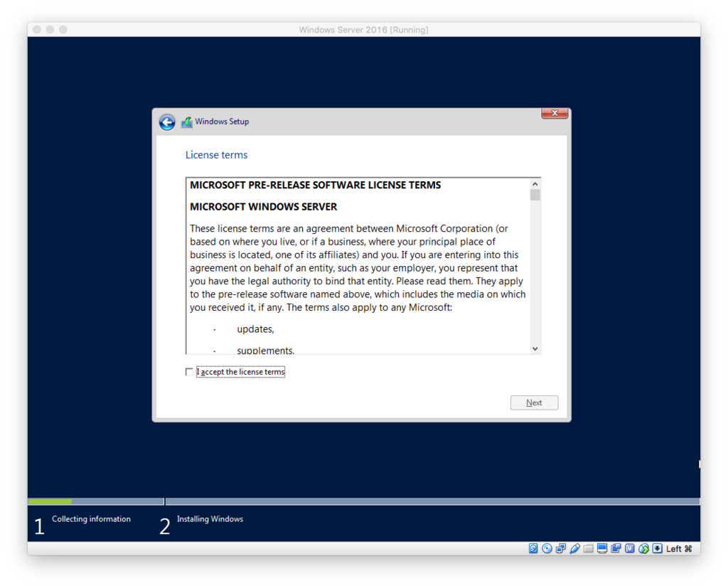Click the MICROSOFT WINDOWS SERVER heading text

263,207
